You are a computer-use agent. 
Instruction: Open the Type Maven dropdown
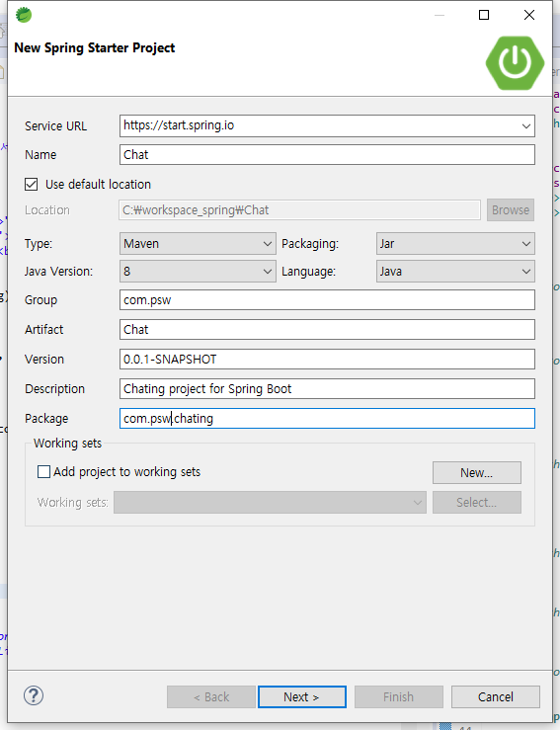pyautogui.click(x=198, y=243)
